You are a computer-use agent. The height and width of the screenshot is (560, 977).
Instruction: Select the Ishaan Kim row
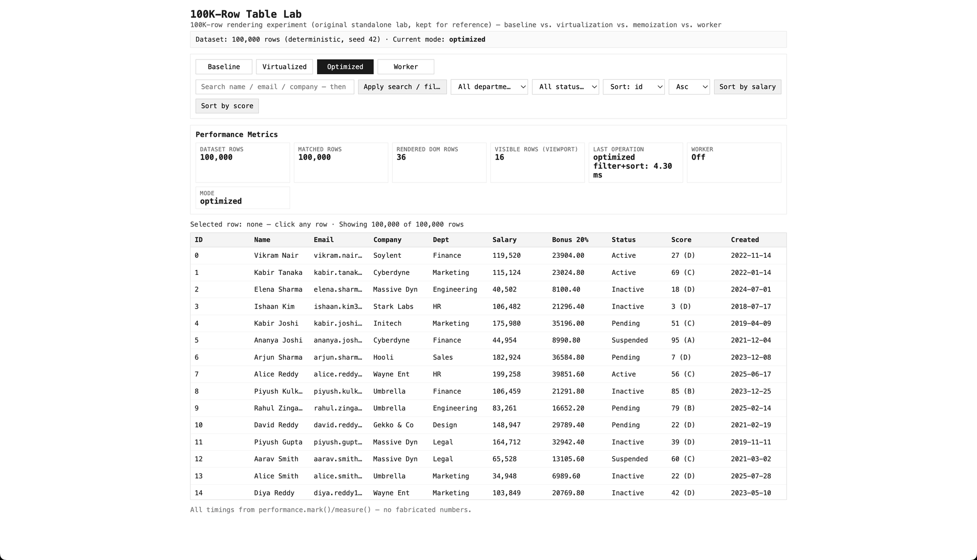point(488,307)
